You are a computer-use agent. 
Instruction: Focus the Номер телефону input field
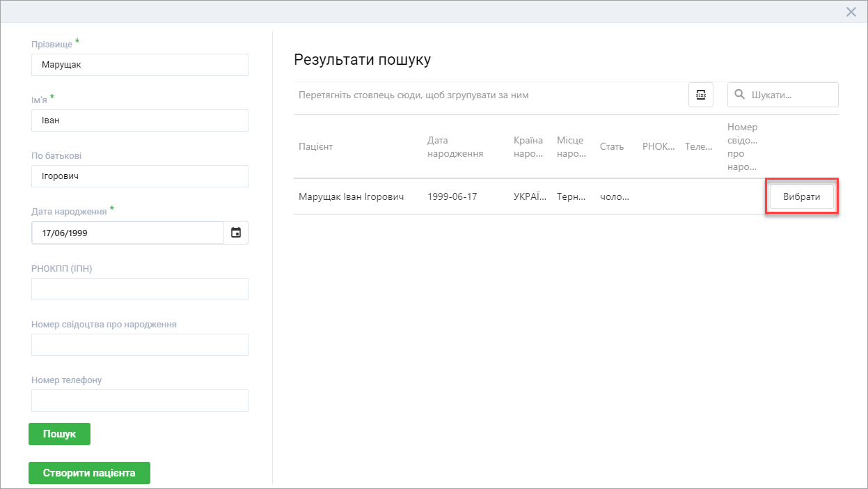click(140, 401)
